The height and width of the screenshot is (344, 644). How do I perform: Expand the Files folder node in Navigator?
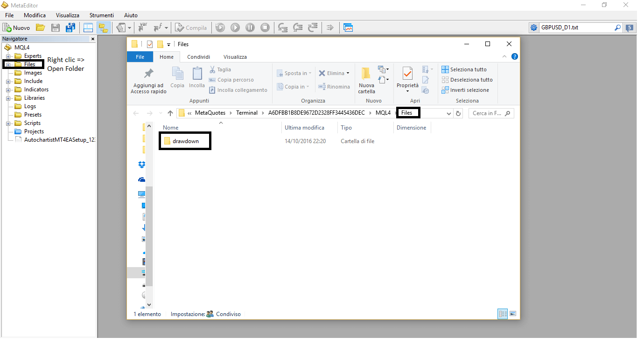point(8,65)
